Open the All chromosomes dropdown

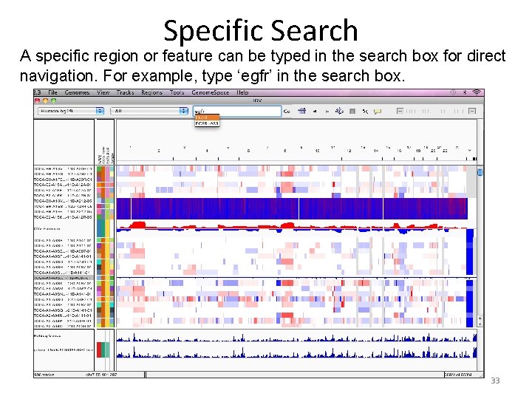[149, 111]
